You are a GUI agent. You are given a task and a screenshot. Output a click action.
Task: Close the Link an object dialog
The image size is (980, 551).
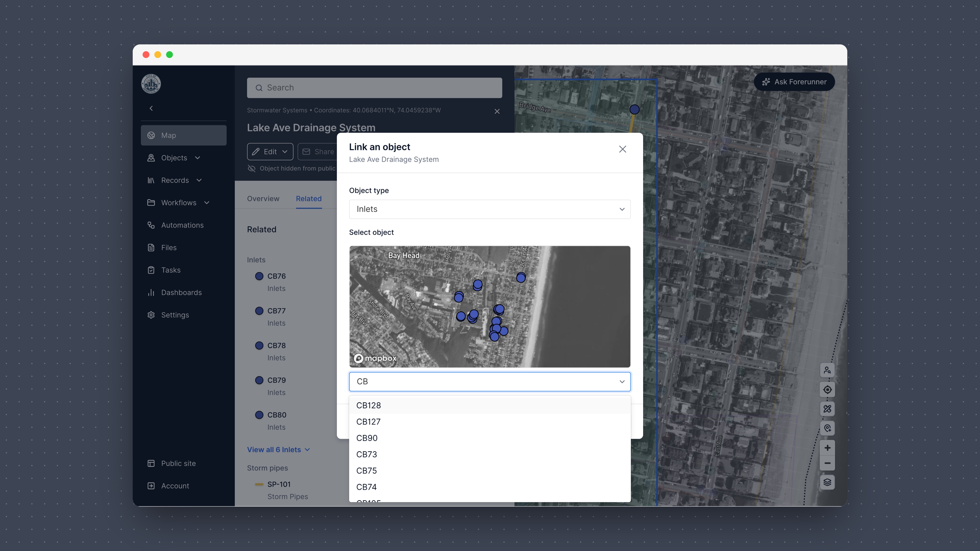point(622,149)
